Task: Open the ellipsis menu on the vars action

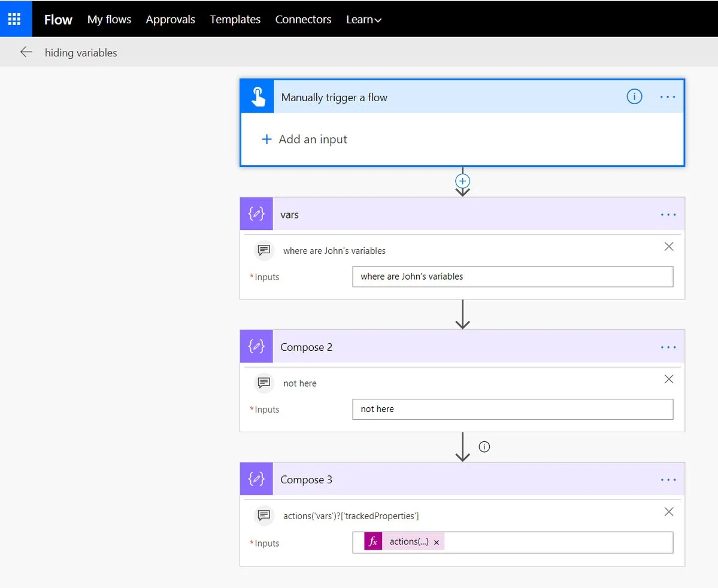Action: pos(668,214)
